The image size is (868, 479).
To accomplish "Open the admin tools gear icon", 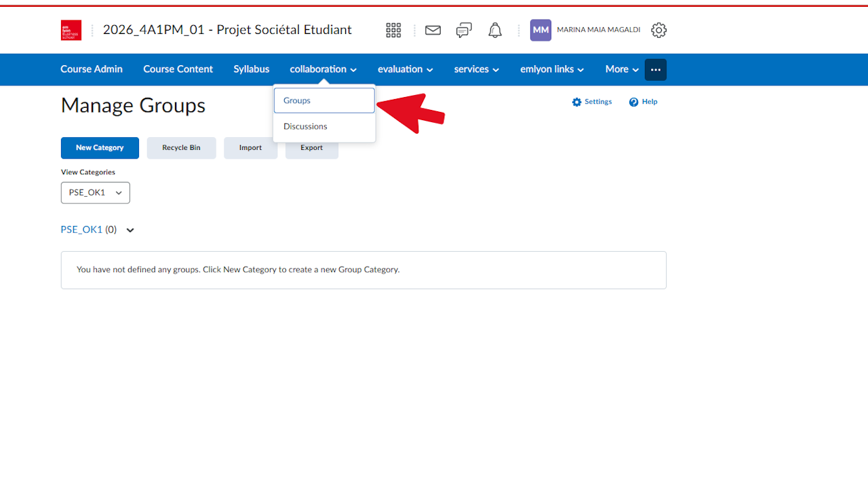I will [x=658, y=30].
